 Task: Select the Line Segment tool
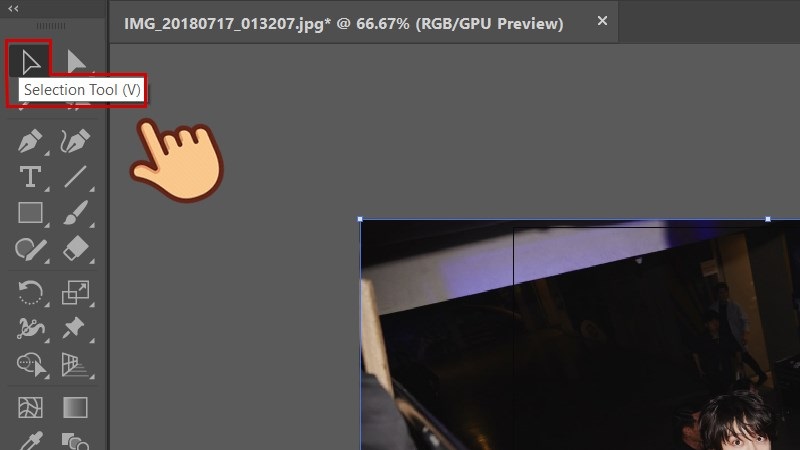click(76, 177)
